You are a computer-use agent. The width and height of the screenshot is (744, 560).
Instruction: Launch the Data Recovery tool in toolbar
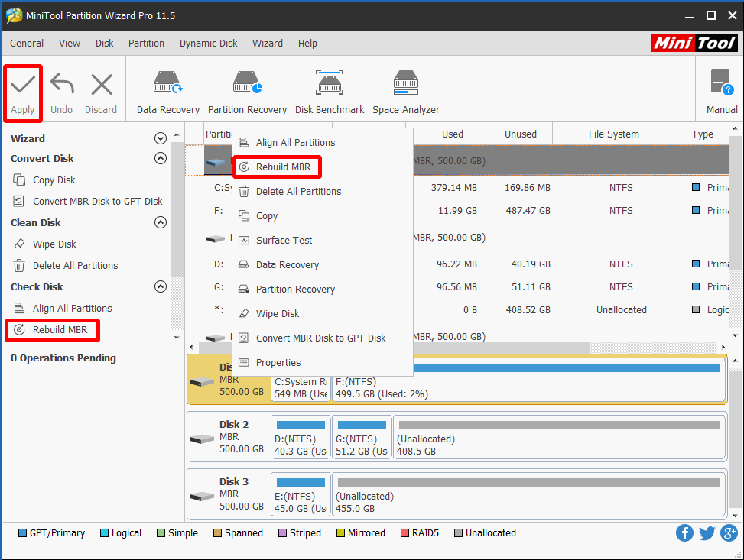(x=168, y=92)
